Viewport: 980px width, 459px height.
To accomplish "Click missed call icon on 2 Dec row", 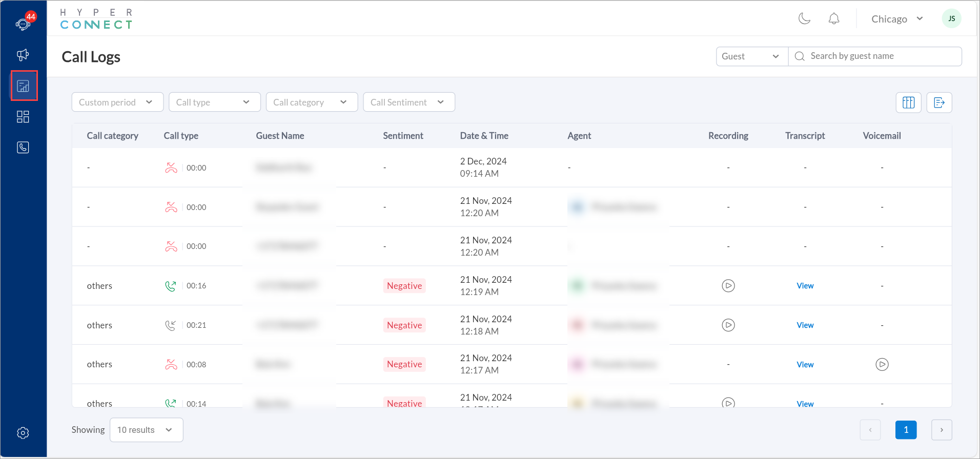I will [x=171, y=168].
